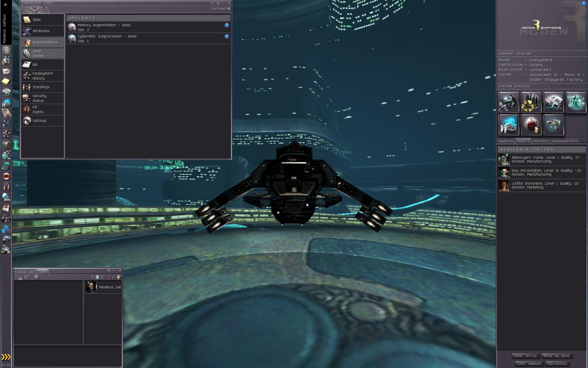Switch to the Offices tab
The width and height of the screenshot is (588, 368).
tap(540, 141)
